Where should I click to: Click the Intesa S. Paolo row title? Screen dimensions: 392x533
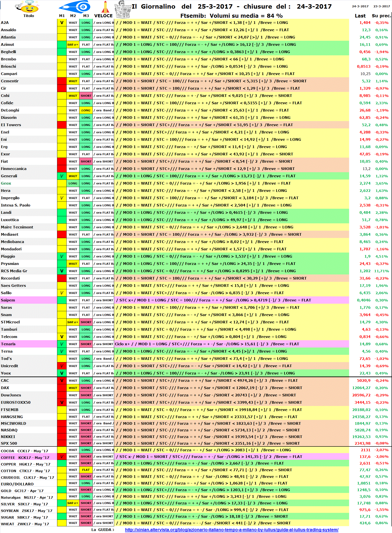coord(15,205)
